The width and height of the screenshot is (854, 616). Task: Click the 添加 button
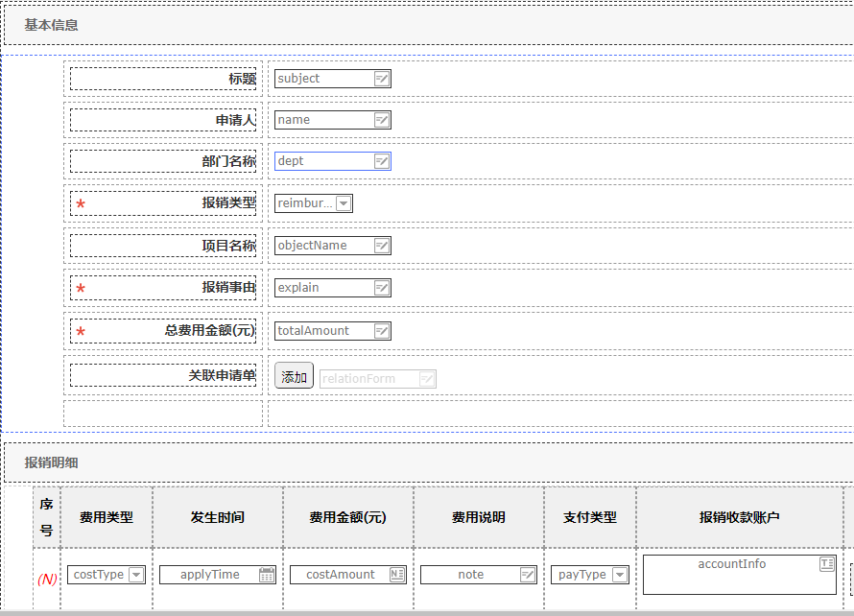point(295,375)
